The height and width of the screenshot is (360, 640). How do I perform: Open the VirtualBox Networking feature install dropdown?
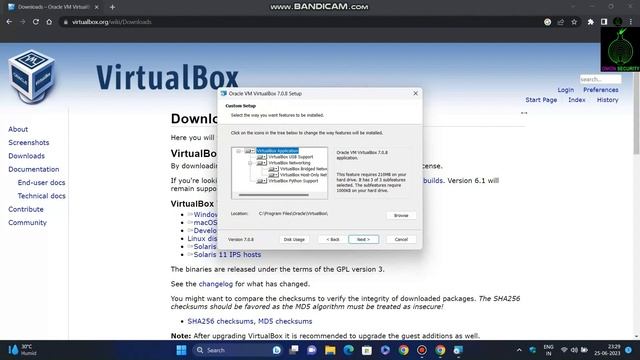click(261, 163)
